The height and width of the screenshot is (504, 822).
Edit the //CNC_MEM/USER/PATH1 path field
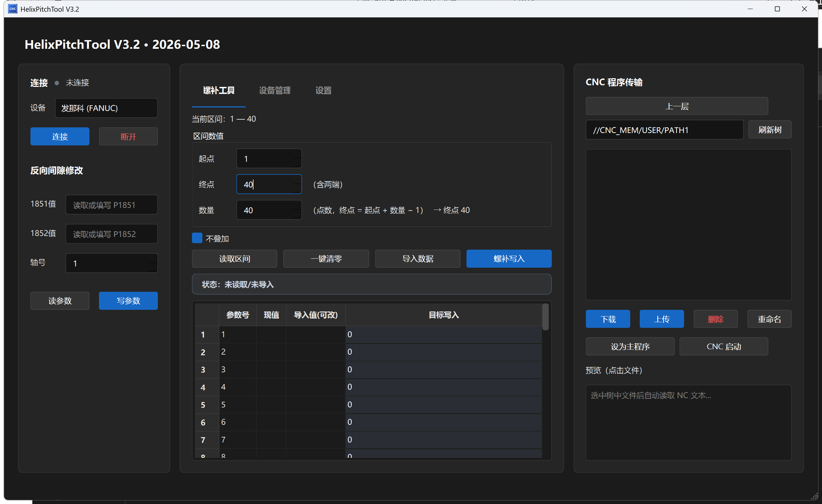point(664,130)
